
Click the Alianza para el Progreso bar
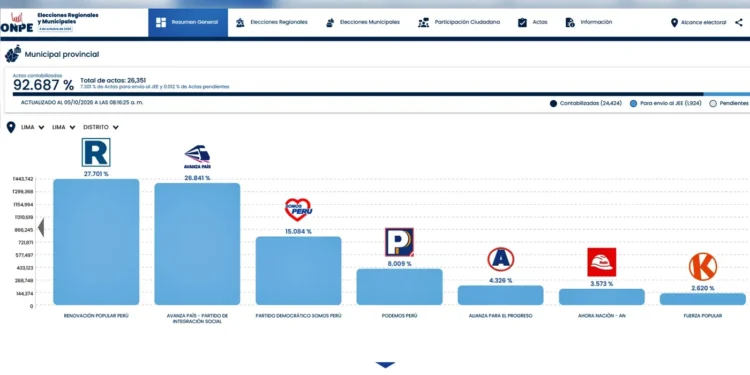500,295
